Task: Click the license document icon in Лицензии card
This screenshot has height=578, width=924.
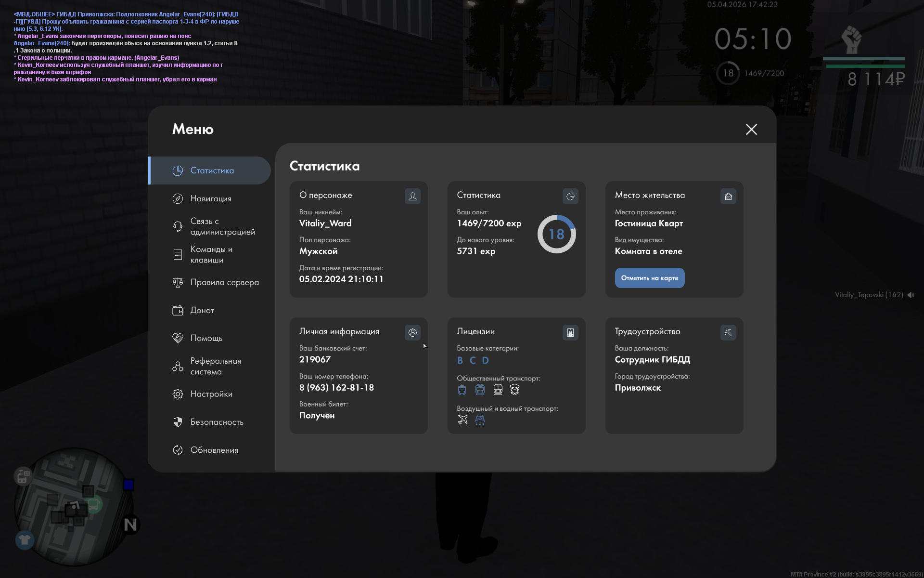Action: point(570,332)
